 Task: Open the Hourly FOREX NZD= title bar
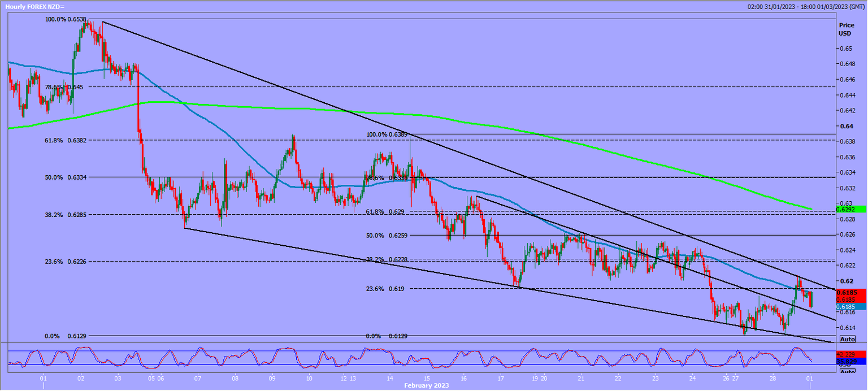(34, 7)
